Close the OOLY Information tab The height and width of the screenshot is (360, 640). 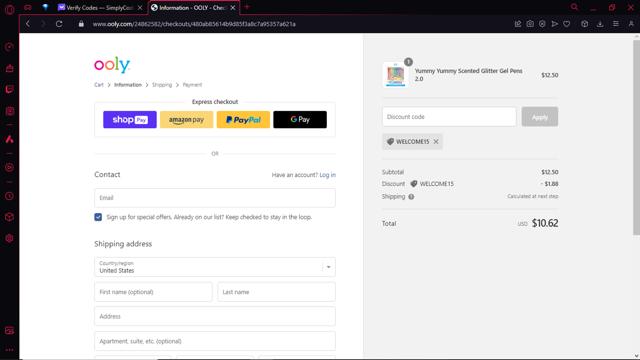click(x=233, y=8)
